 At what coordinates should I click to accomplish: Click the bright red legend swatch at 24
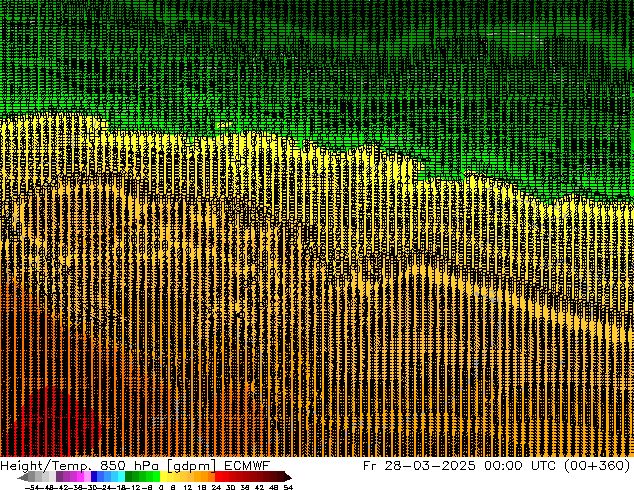click(x=218, y=476)
